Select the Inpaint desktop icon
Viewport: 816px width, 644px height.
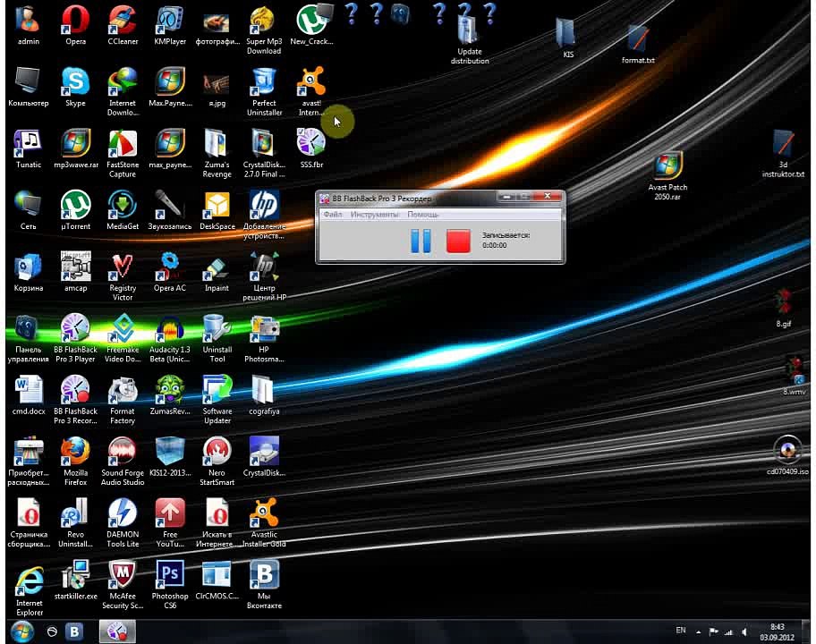217,272
